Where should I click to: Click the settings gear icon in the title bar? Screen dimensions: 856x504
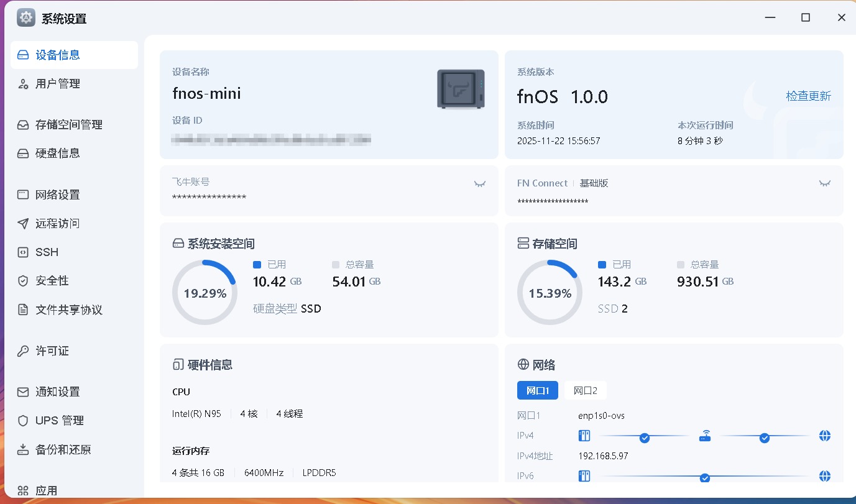tap(25, 17)
